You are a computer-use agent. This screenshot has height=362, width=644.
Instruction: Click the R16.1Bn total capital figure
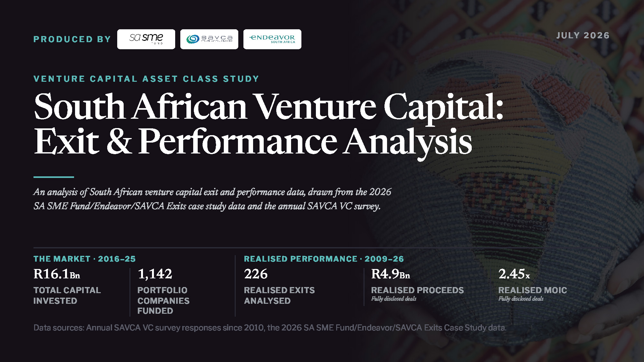[57, 274]
